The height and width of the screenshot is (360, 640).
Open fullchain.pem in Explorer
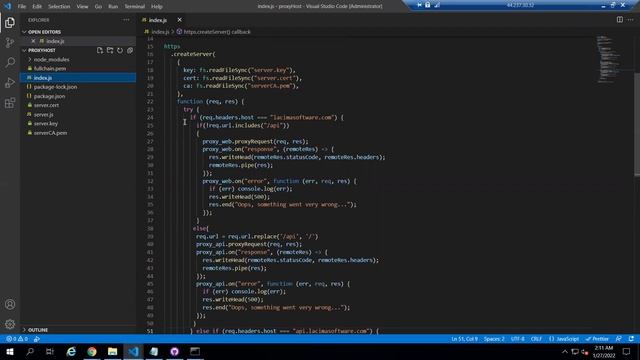pos(50,69)
